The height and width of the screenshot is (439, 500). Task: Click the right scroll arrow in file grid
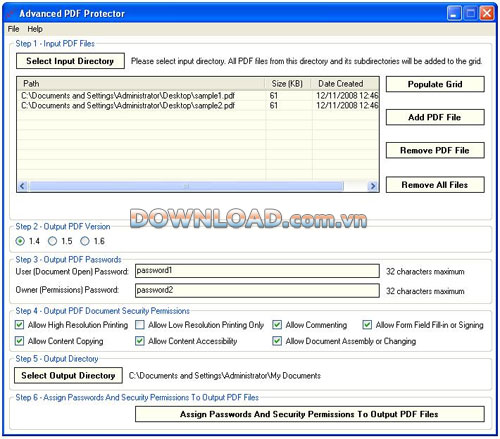click(x=373, y=186)
